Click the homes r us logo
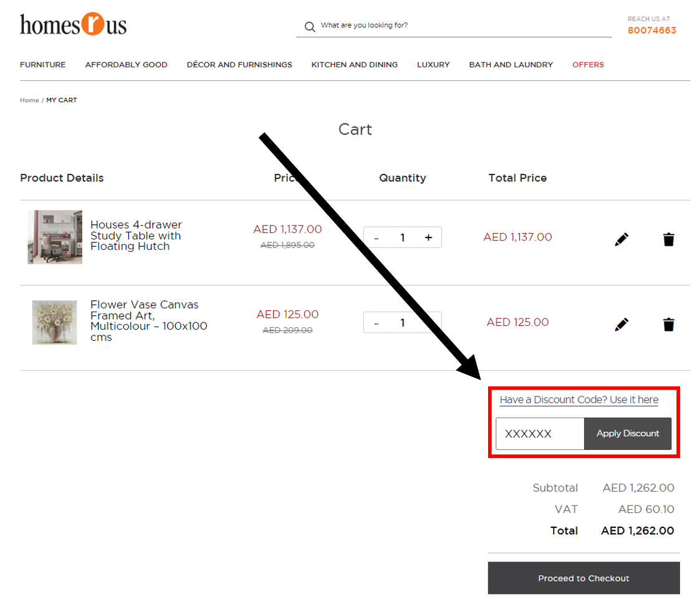The width and height of the screenshot is (700, 597). pyautogui.click(x=74, y=25)
